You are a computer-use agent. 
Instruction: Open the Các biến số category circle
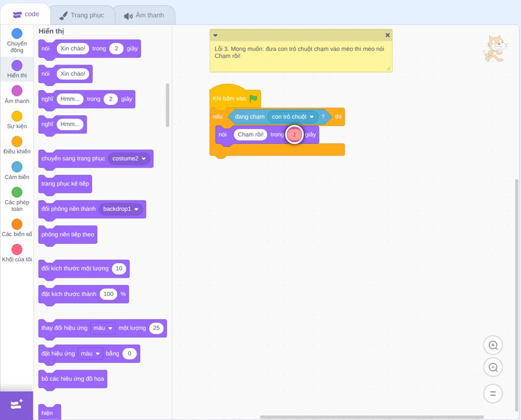point(17,224)
